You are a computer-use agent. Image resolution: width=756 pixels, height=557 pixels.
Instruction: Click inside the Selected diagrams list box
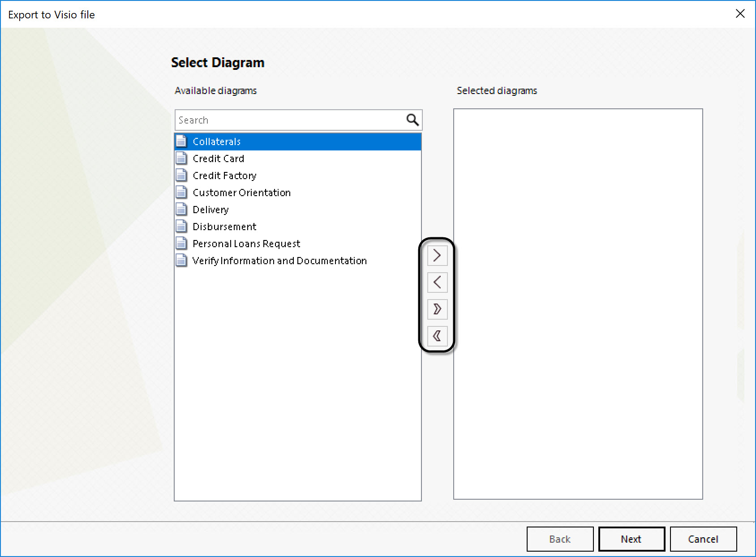(x=578, y=304)
